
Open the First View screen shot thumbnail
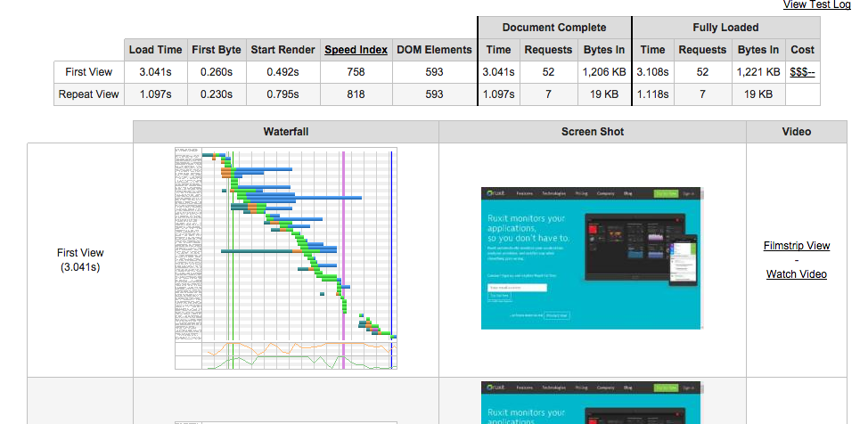[x=592, y=258]
